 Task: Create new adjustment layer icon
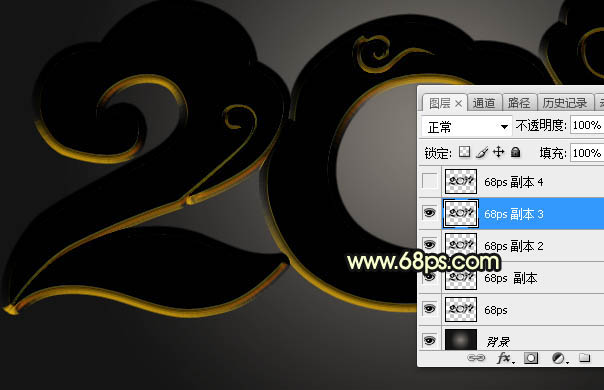pyautogui.click(x=557, y=358)
